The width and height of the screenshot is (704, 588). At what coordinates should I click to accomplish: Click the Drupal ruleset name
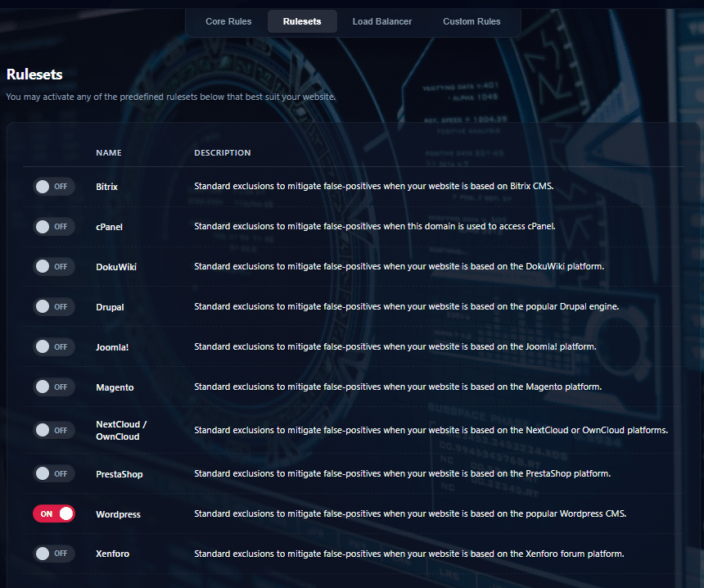click(x=110, y=307)
